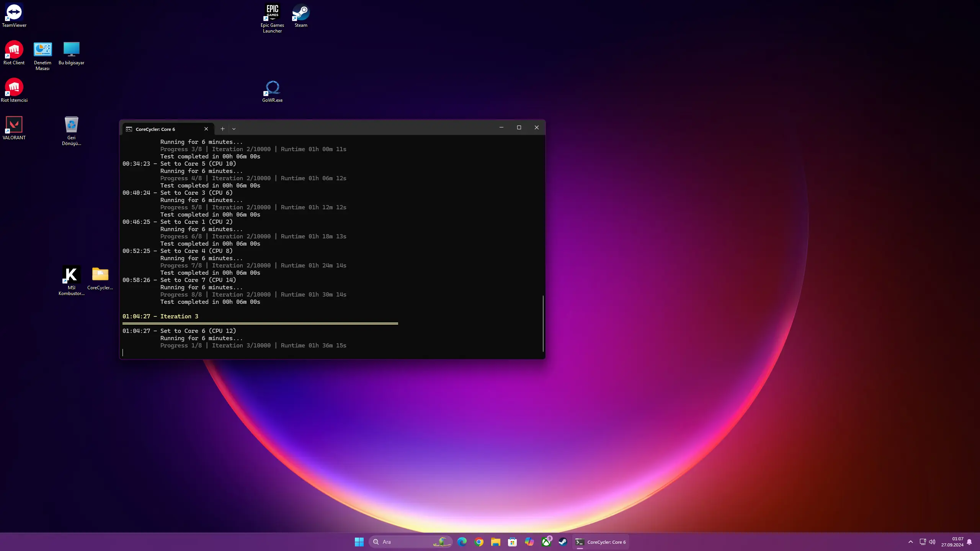Open Copilot from the taskbar

529,542
